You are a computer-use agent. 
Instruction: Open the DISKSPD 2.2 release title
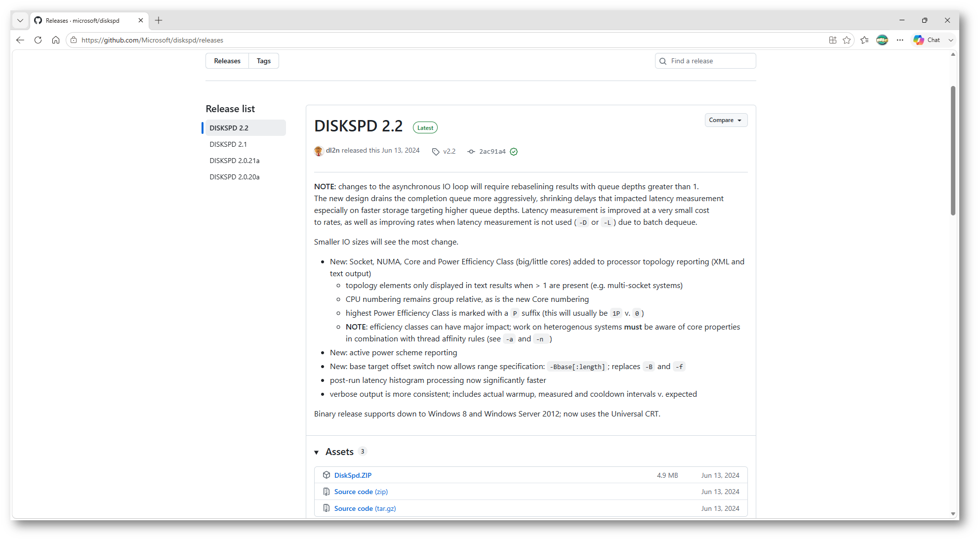point(359,126)
